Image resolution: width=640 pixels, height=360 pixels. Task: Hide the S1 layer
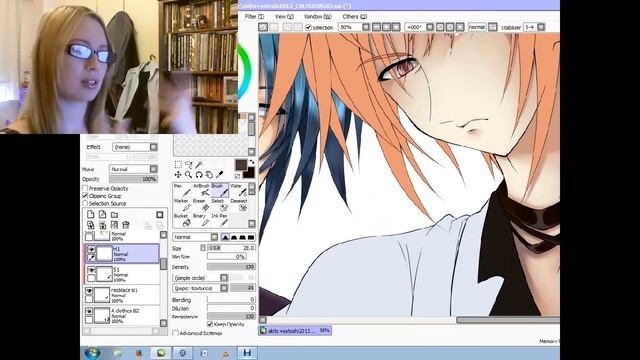(x=91, y=270)
